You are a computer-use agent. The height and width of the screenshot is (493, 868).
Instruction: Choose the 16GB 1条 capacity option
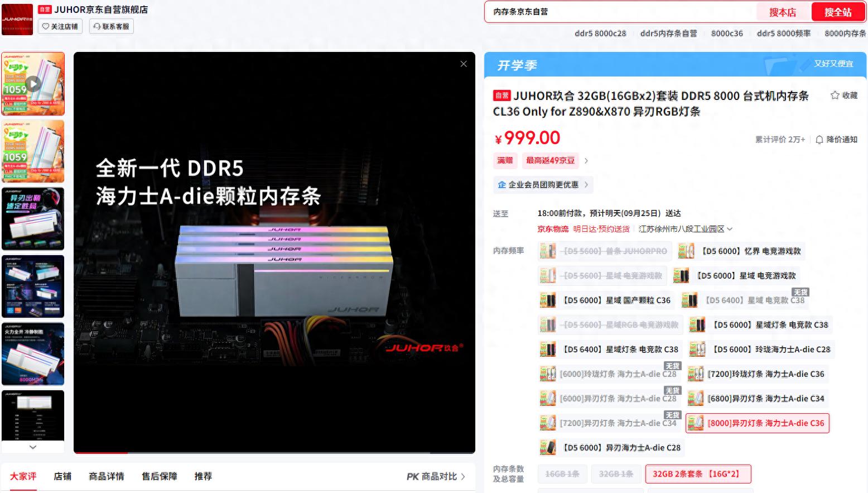point(562,474)
